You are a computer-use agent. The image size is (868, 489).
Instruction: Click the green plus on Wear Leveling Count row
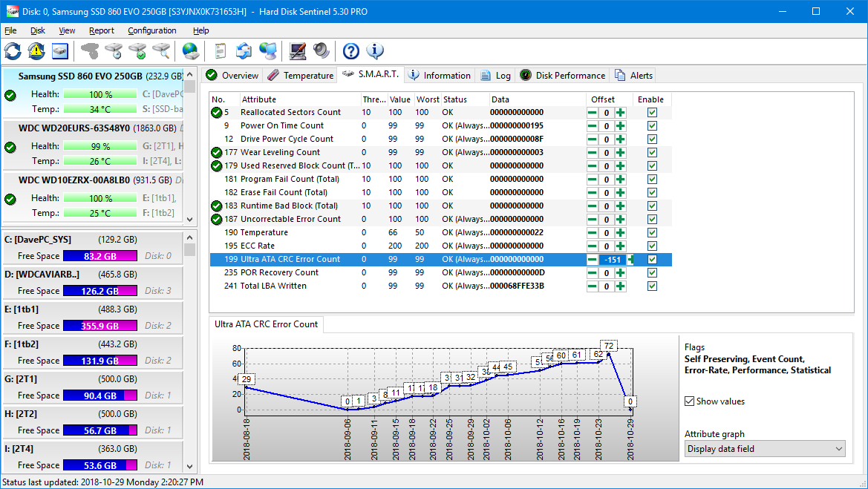621,153
